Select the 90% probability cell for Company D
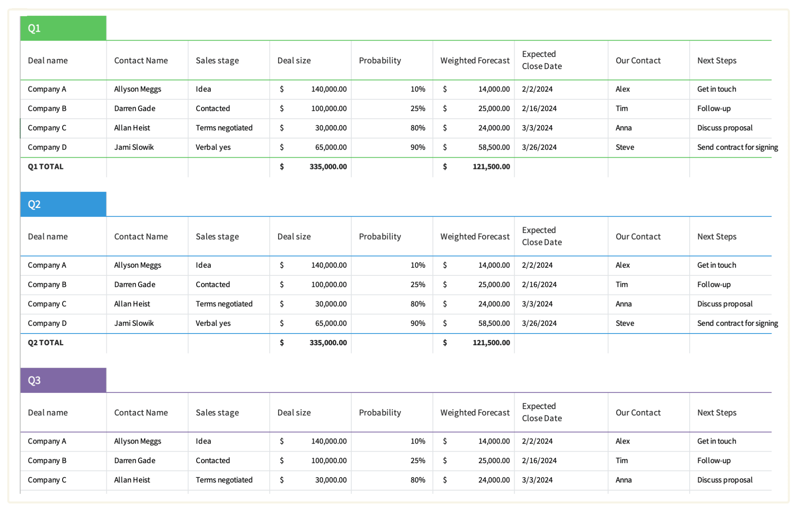The width and height of the screenshot is (812, 511). tap(418, 147)
